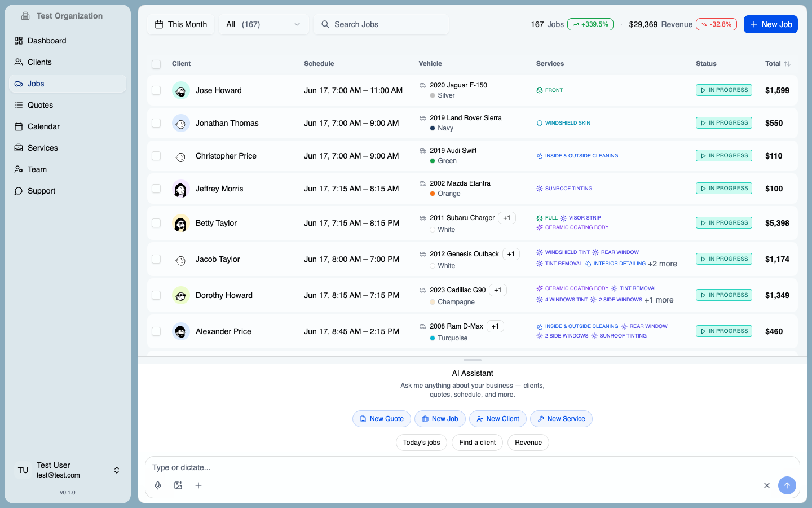Click the microphone dictate icon
This screenshot has width=812, height=508.
[158, 485]
